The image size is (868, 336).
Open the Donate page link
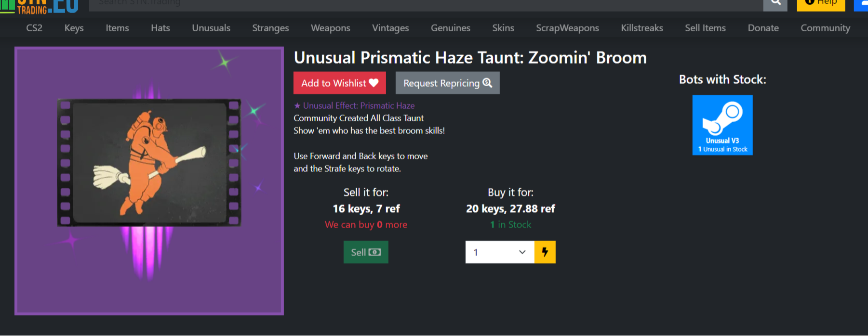tap(763, 28)
